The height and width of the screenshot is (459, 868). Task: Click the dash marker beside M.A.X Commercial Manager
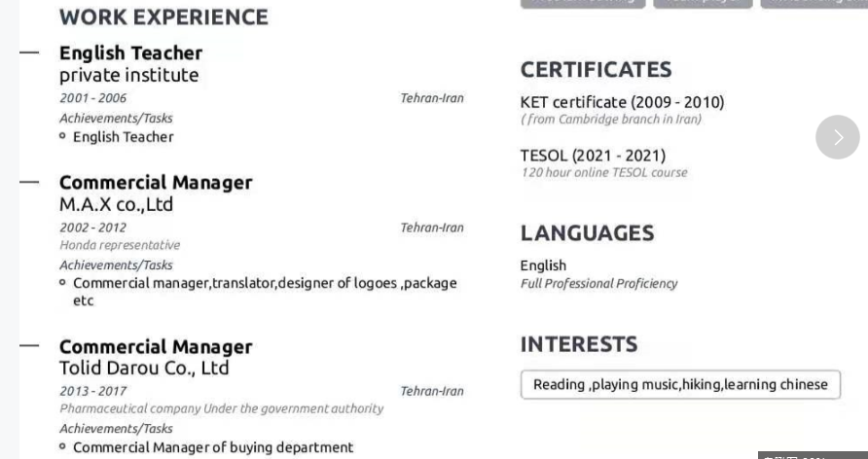click(29, 182)
